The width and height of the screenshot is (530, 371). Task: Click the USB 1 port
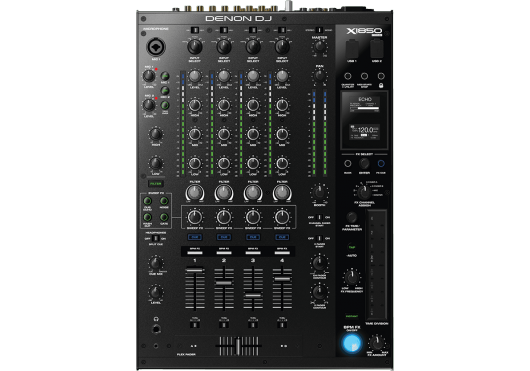click(352, 49)
